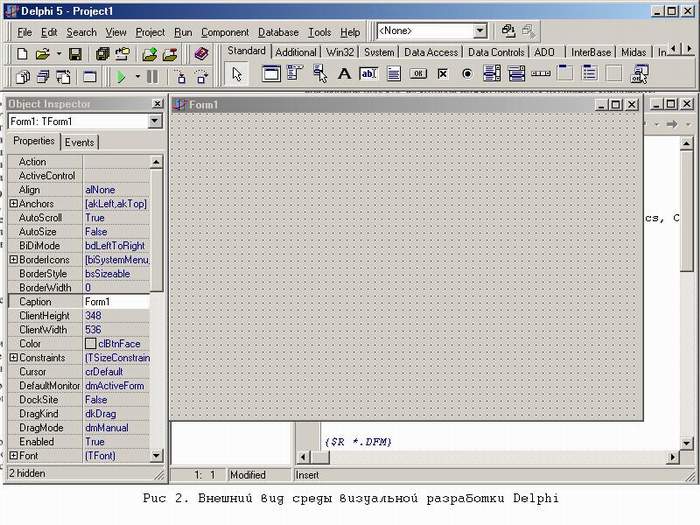This screenshot has height=525, width=700.
Task: Select the CheckBox component in palette
Action: [x=442, y=73]
